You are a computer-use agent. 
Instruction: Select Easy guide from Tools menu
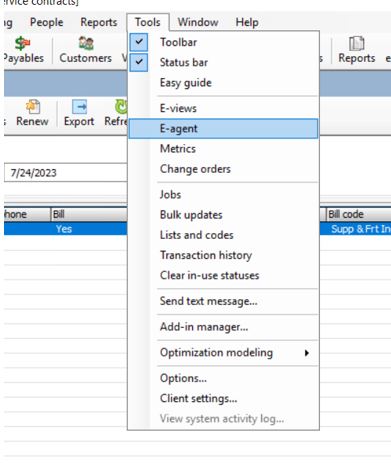[x=223, y=83]
